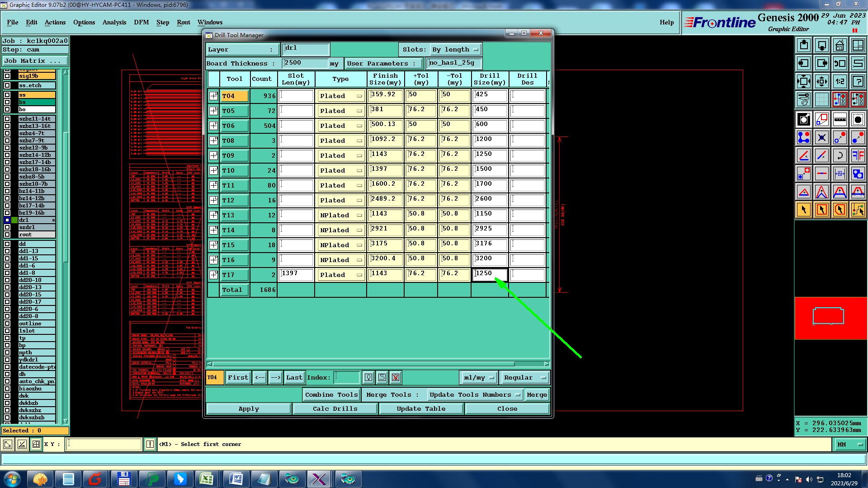Viewport: 868px width, 488px height.
Task: Click the Combine Tools button
Action: point(331,394)
